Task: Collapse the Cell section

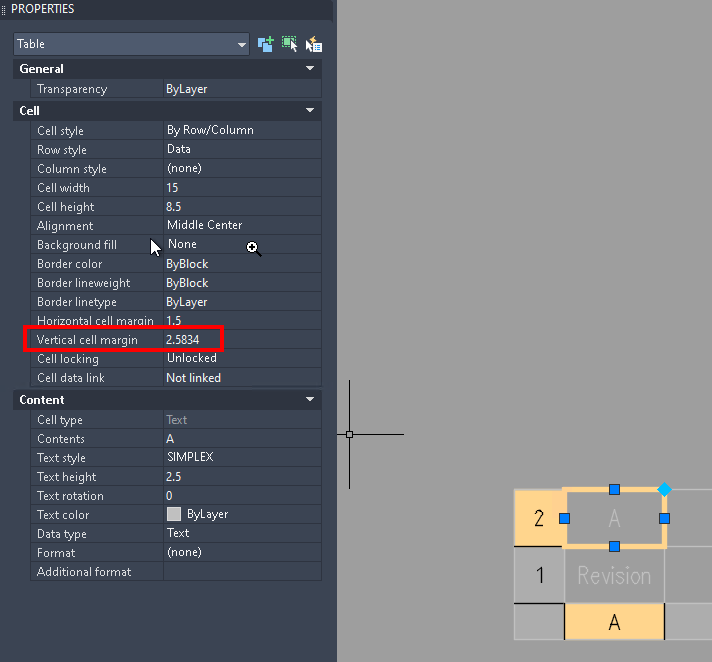Action: point(310,110)
